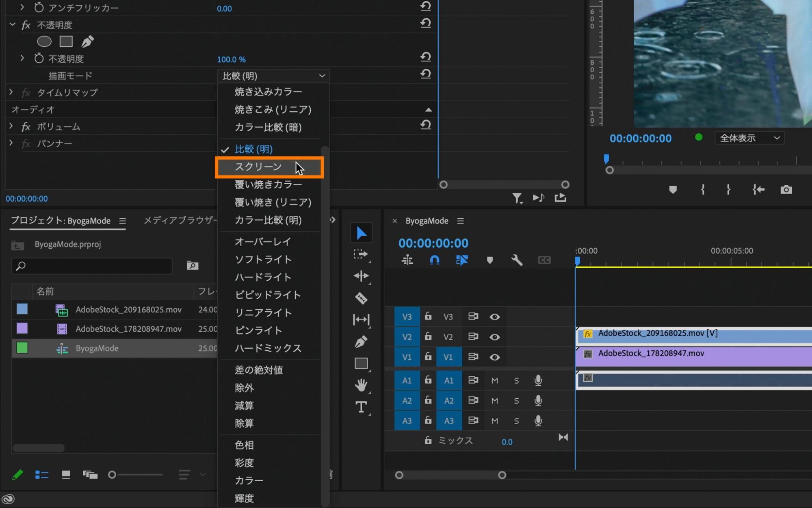Screen dimensions: 812x508
Task: Choose スクリーン blend mode from the list
Action: click(x=258, y=167)
